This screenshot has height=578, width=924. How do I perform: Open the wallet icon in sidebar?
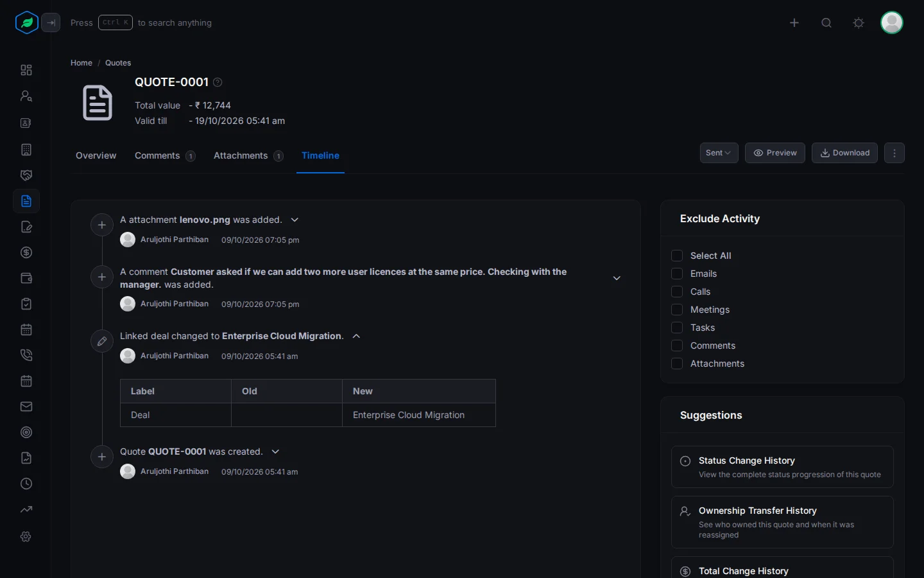point(26,278)
